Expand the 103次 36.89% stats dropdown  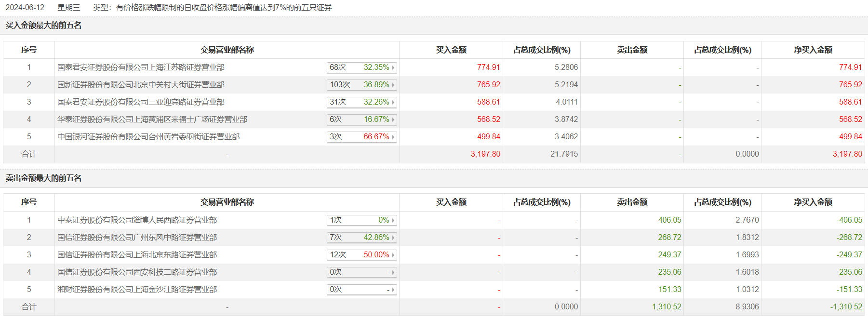tap(393, 85)
